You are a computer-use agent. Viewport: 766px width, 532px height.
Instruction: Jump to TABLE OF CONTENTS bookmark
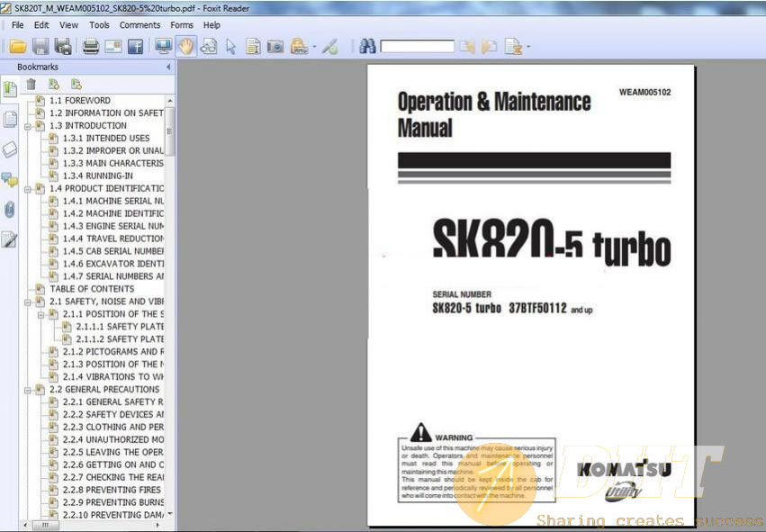click(92, 289)
